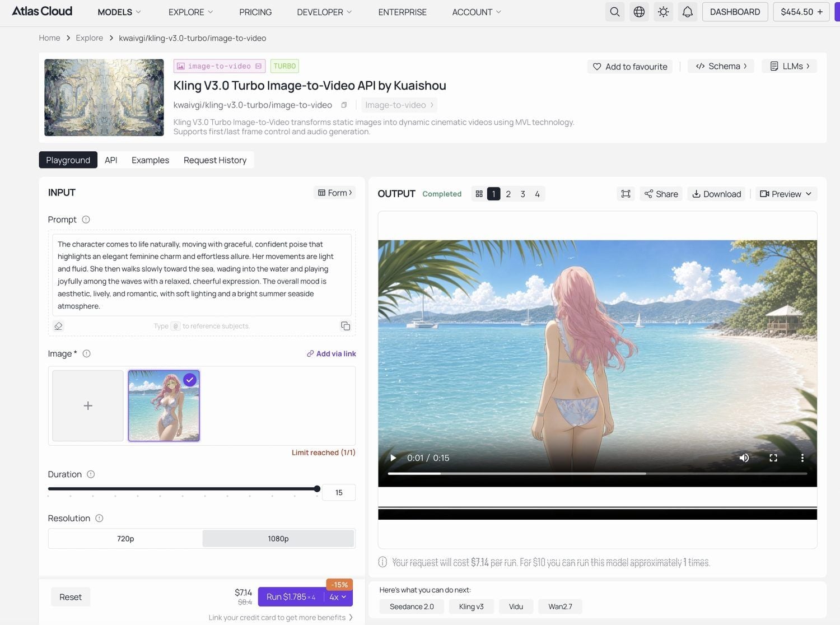Show output number 4

click(537, 194)
